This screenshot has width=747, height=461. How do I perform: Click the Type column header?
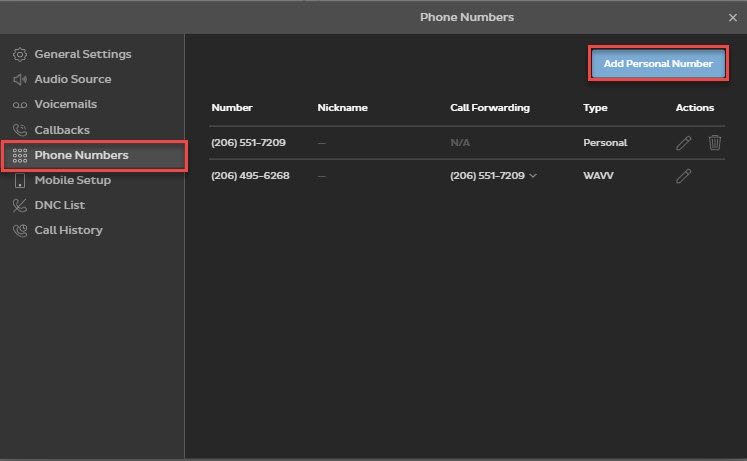coord(595,108)
